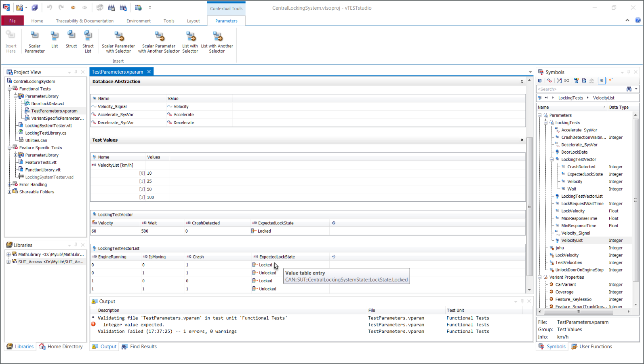644x364 pixels.
Task: Insert a Struct parameter
Action: click(71, 40)
